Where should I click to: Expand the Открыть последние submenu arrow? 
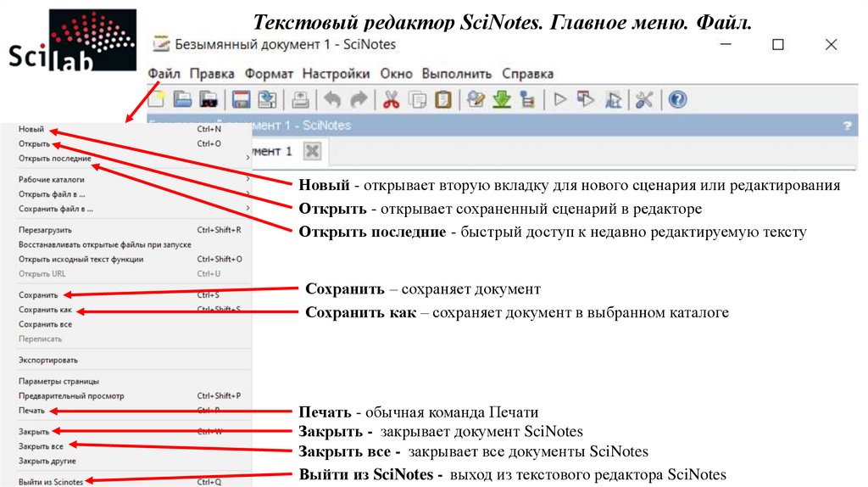pyautogui.click(x=248, y=158)
